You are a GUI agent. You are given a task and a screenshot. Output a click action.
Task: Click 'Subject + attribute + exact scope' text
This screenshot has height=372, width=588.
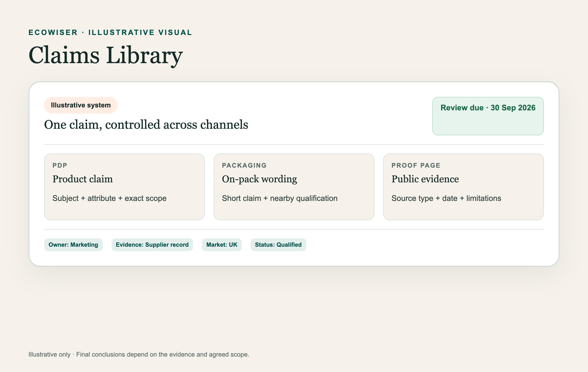(x=110, y=198)
